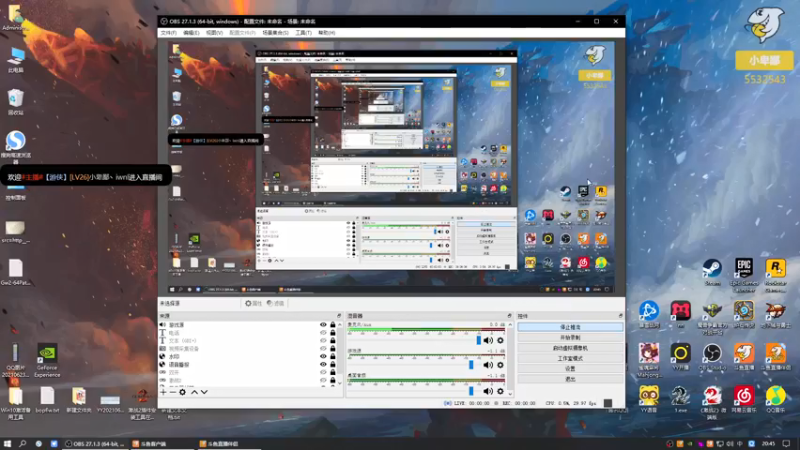Open Steam desktop shortcut
This screenshot has height=450, width=800.
click(x=712, y=272)
